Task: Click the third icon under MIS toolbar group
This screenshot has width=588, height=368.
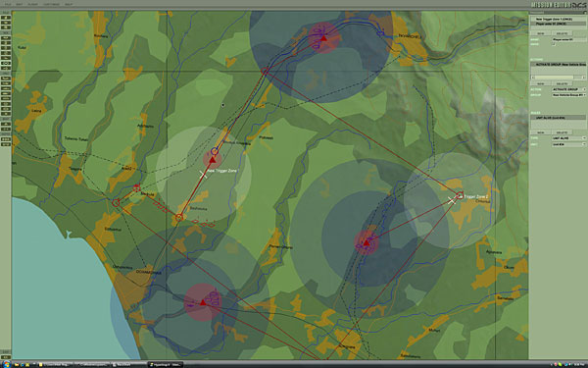Action: click(6, 48)
